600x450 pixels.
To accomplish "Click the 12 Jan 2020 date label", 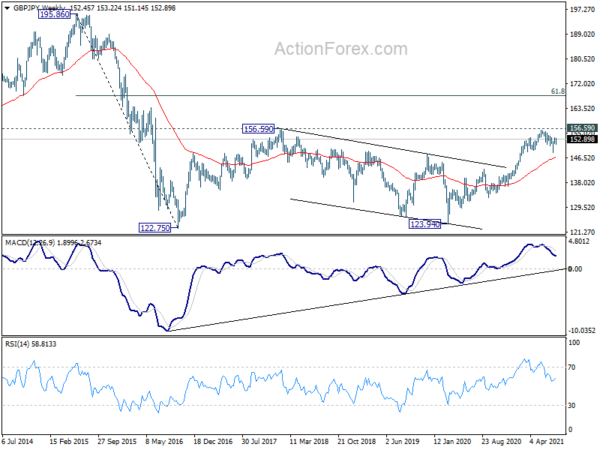I will pyautogui.click(x=453, y=442).
